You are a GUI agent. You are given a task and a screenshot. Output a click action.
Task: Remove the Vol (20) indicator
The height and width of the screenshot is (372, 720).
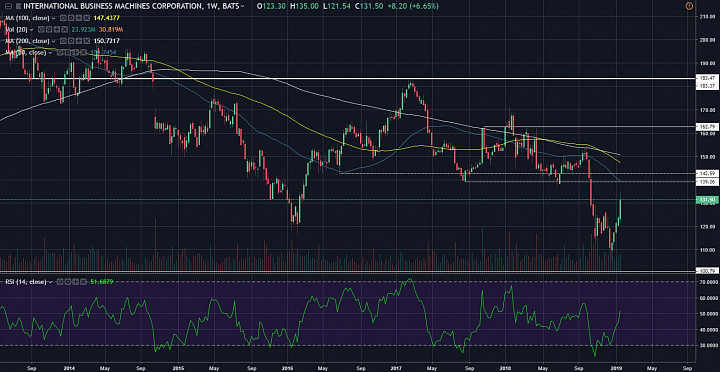coord(65,29)
